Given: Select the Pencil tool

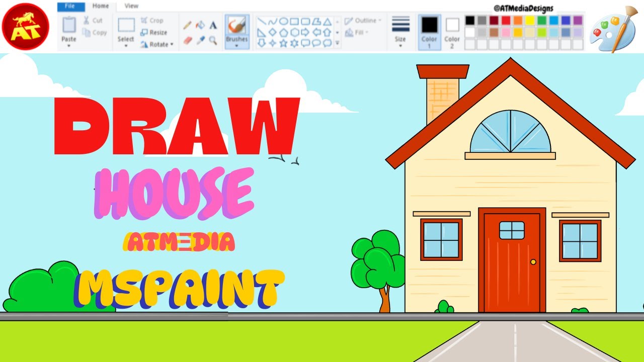Looking at the screenshot, I should (187, 25).
